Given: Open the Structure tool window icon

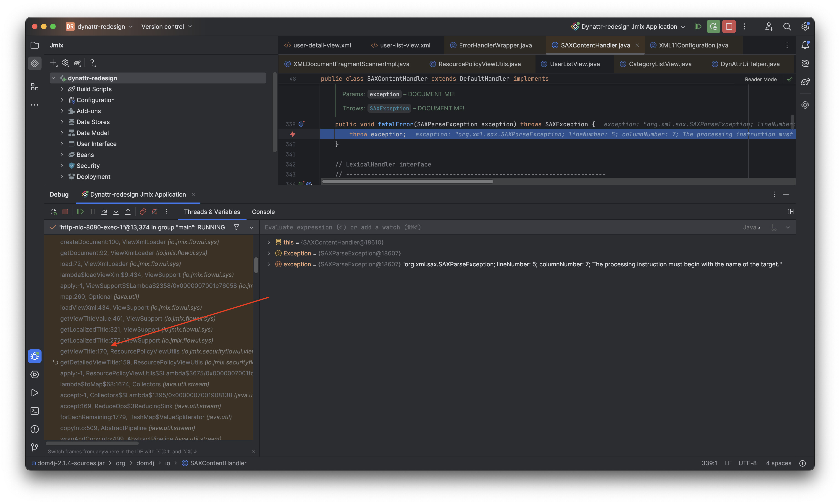Looking at the screenshot, I should click(35, 87).
